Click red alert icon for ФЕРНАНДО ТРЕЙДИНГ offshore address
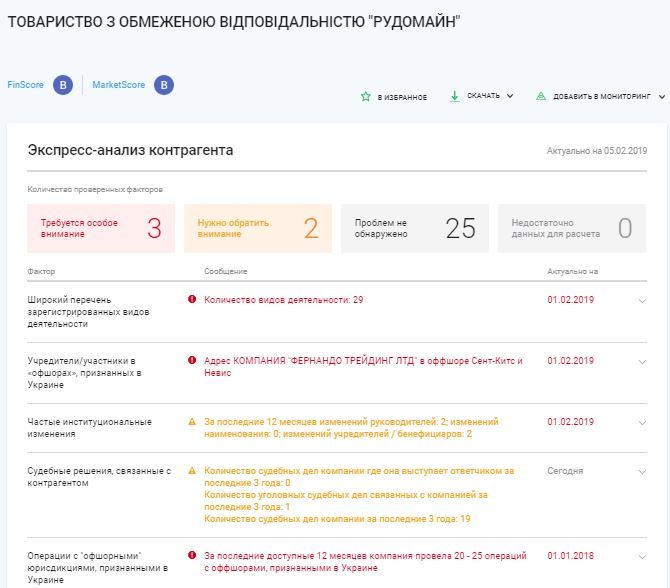 click(192, 360)
